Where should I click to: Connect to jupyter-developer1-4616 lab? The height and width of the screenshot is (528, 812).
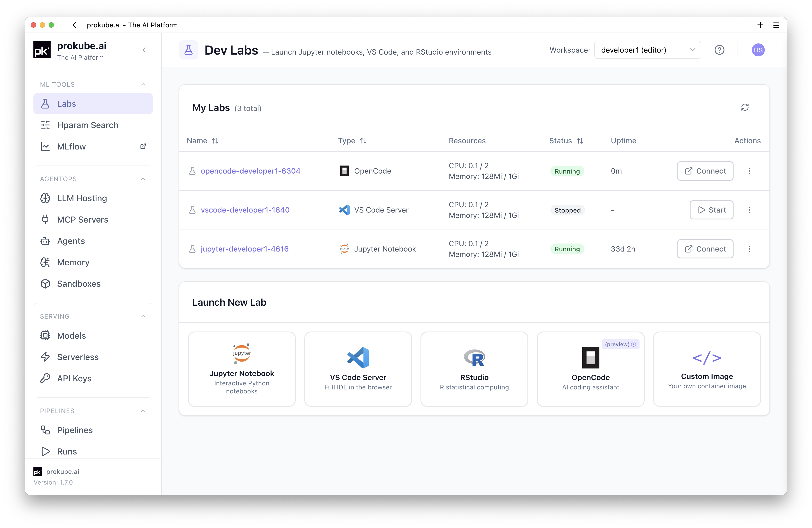click(705, 249)
